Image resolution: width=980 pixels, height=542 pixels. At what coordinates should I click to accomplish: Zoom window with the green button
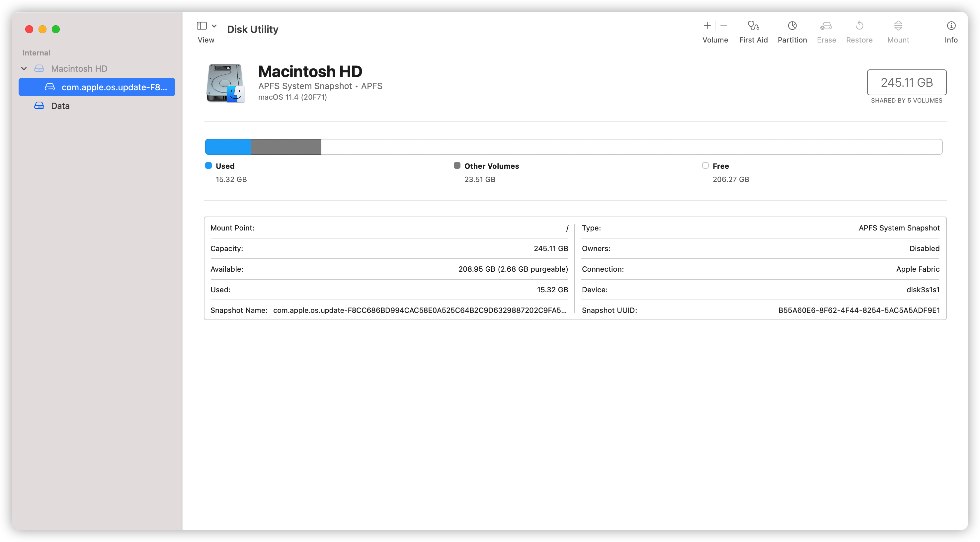coord(55,29)
